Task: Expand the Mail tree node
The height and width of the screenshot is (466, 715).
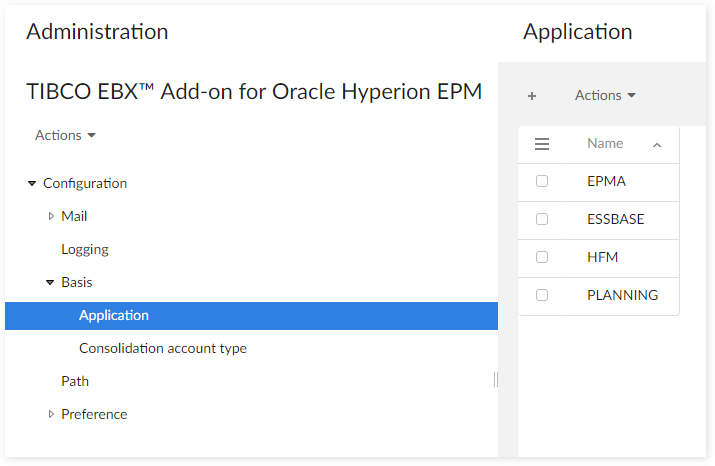Action: 51,216
